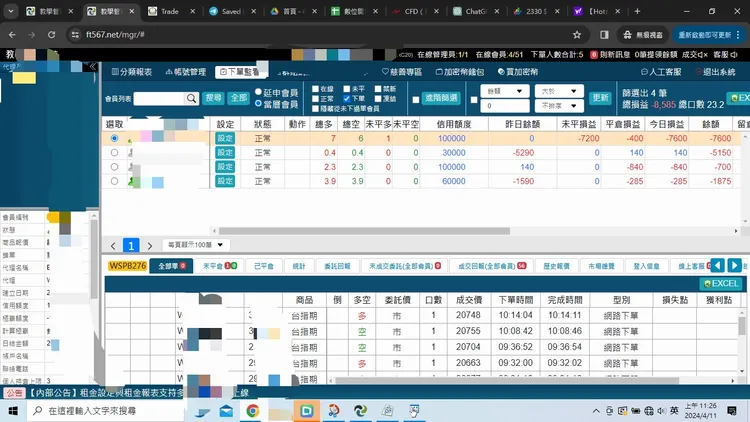Open the notification center in the taskbar
Screen dimensions: 750x422
tap(732, 411)
